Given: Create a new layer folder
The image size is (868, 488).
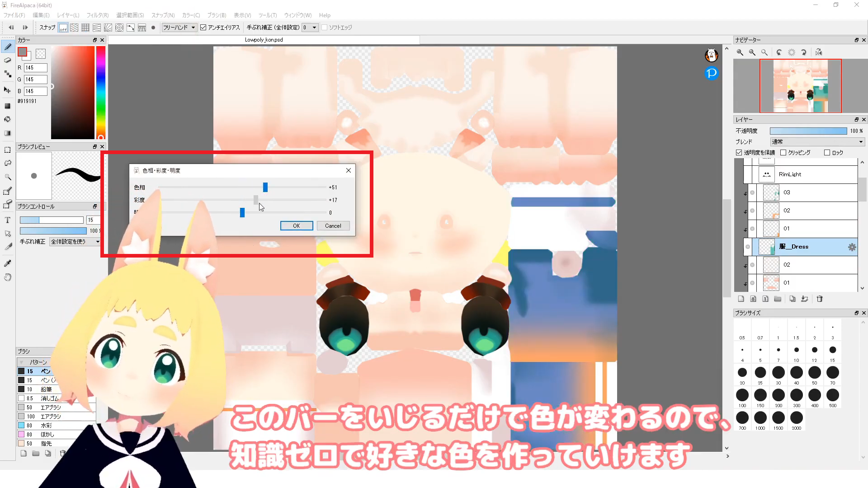Looking at the screenshot, I should (778, 299).
